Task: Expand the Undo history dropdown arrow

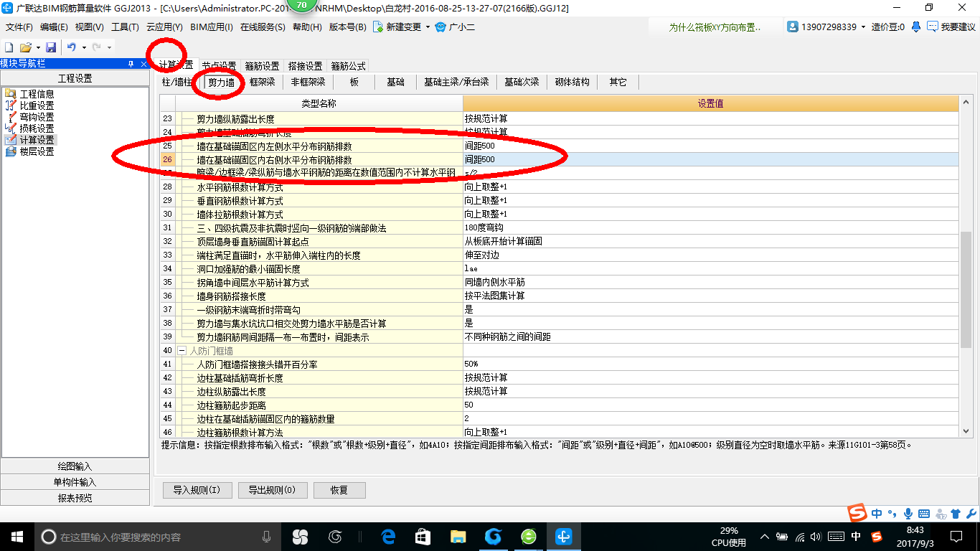Action: [84, 47]
